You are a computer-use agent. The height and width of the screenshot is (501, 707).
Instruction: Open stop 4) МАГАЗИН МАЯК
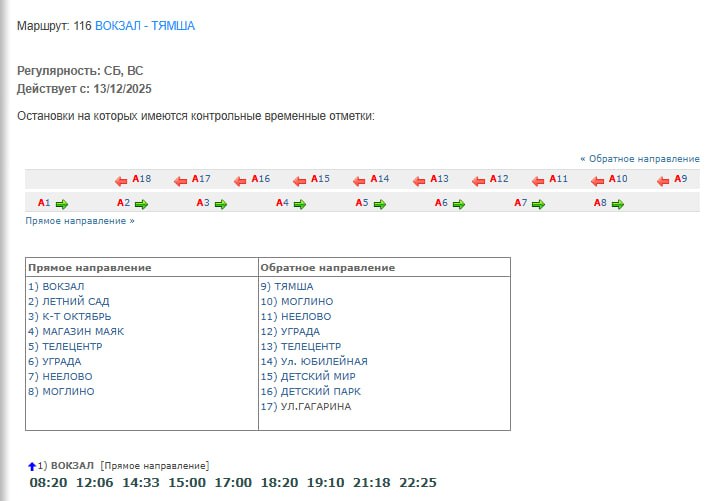[76, 331]
